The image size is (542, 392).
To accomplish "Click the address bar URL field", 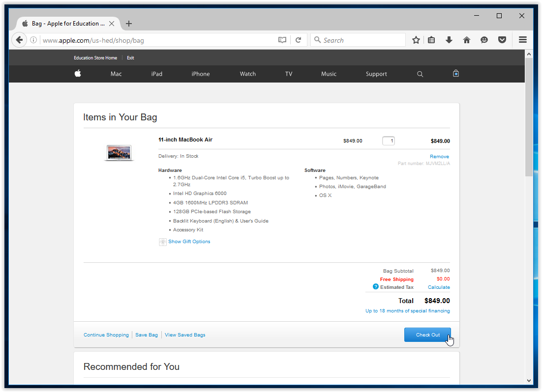I will tap(159, 40).
